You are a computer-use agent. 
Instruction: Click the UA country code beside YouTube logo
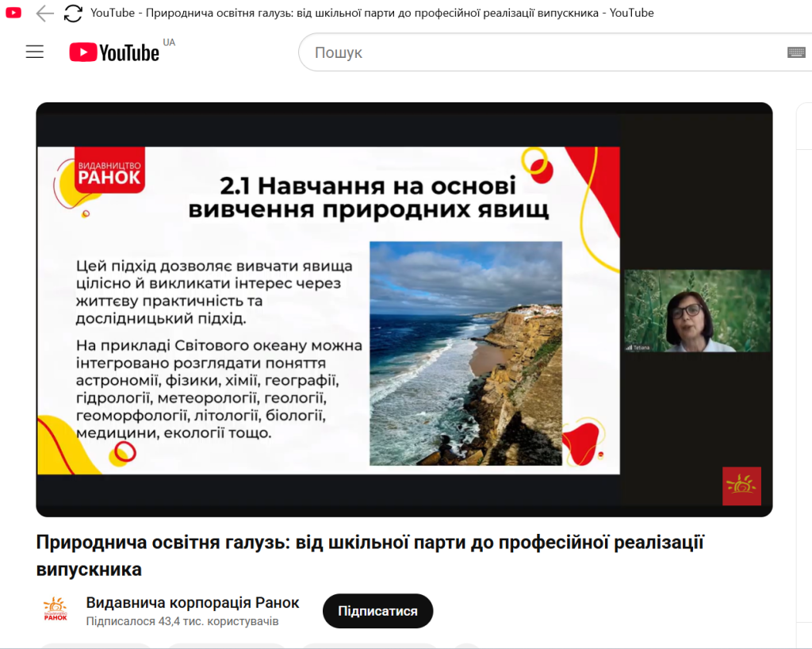pyautogui.click(x=169, y=42)
